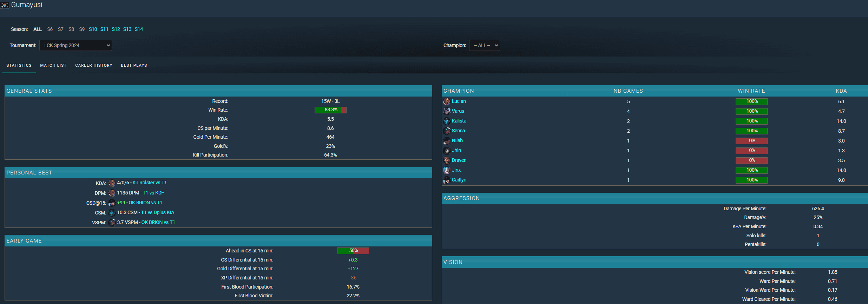Select season S12
This screenshot has width=868, height=304.
[x=116, y=29]
